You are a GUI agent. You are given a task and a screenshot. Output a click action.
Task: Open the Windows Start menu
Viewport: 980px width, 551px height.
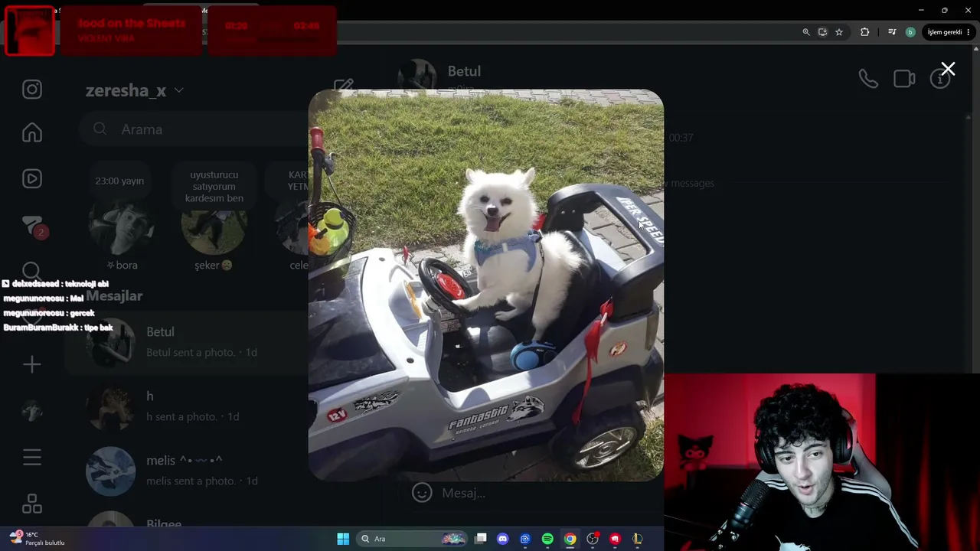point(343,539)
